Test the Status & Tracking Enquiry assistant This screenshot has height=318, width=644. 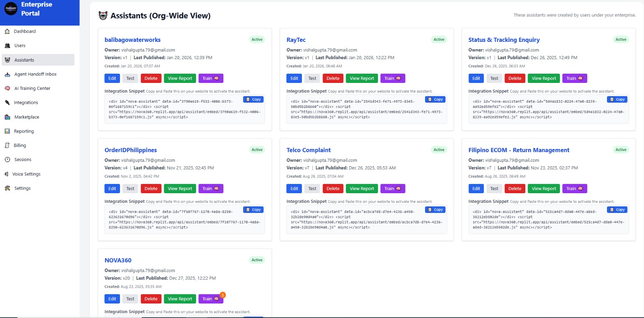(x=494, y=78)
